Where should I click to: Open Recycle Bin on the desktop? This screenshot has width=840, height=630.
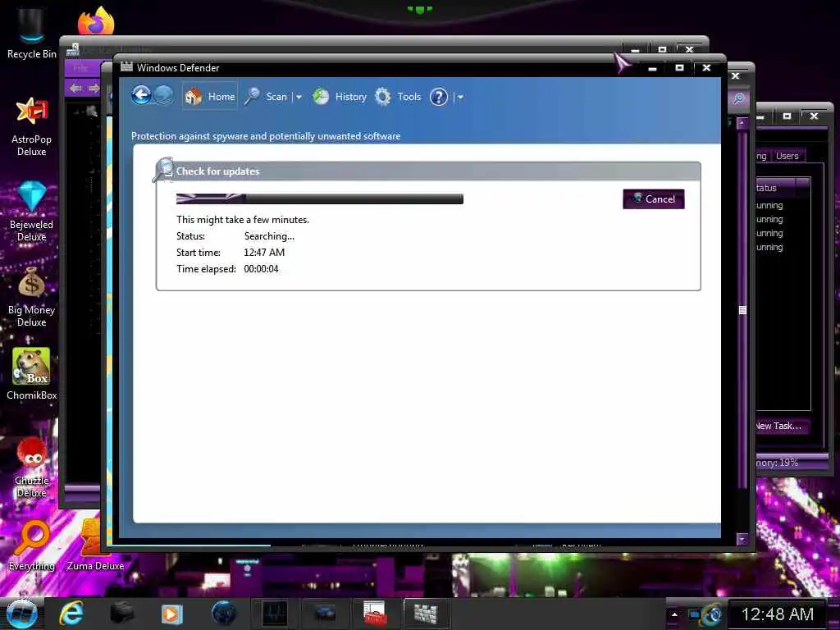click(32, 33)
